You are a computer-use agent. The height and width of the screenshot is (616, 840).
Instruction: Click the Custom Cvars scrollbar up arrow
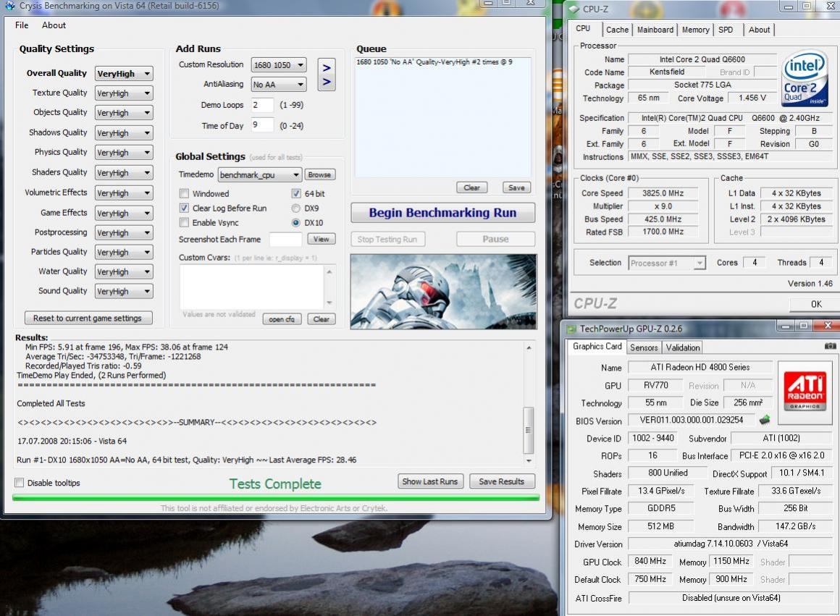(x=329, y=272)
